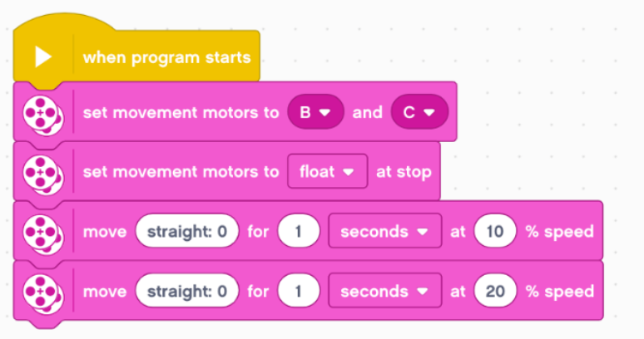Open seconds unit dropdown in 10% block
Image resolution: width=644 pixels, height=339 pixels.
pos(385,231)
